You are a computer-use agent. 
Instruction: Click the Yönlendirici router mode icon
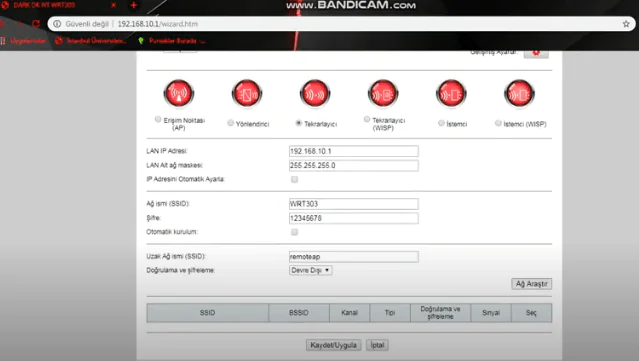[x=247, y=93]
